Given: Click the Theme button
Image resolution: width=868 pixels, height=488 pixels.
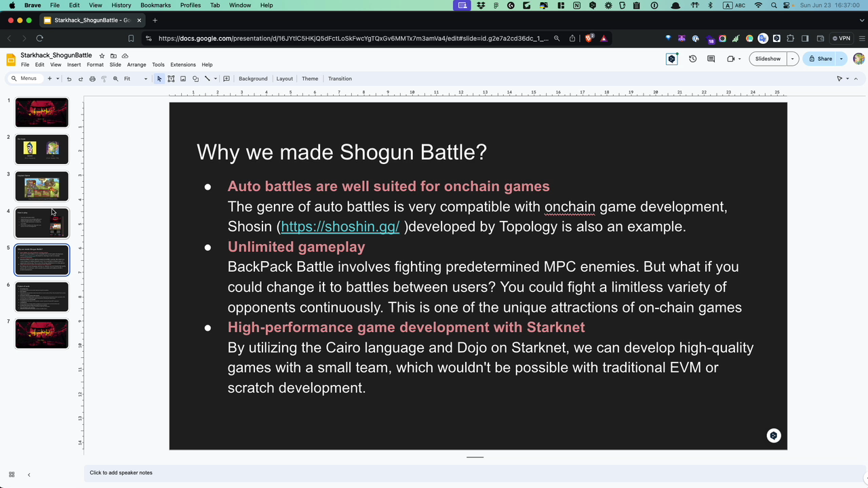Looking at the screenshot, I should [x=310, y=79].
